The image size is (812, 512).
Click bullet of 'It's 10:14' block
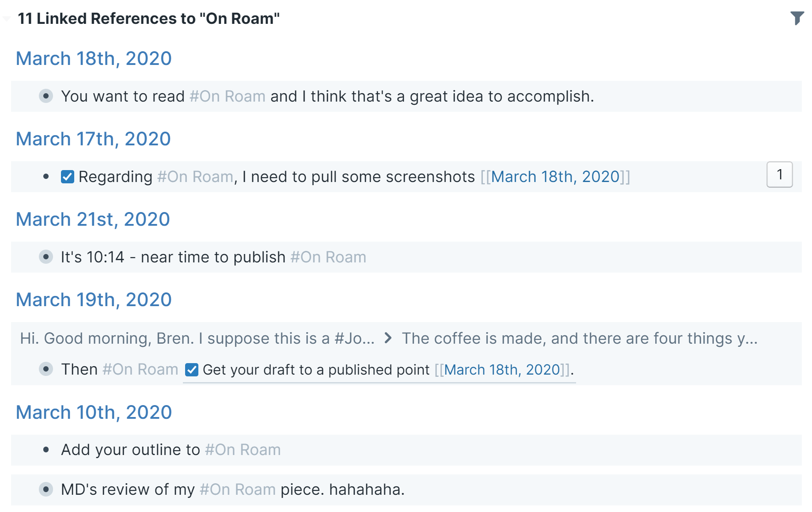[46, 257]
